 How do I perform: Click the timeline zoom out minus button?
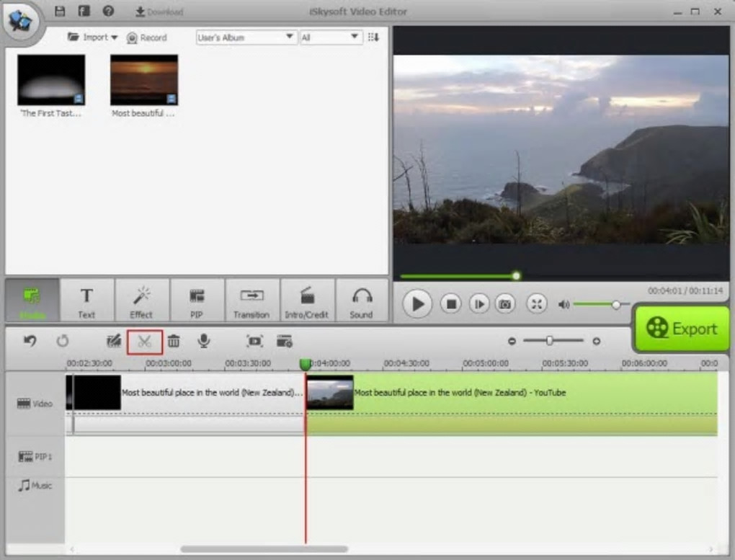pyautogui.click(x=512, y=341)
